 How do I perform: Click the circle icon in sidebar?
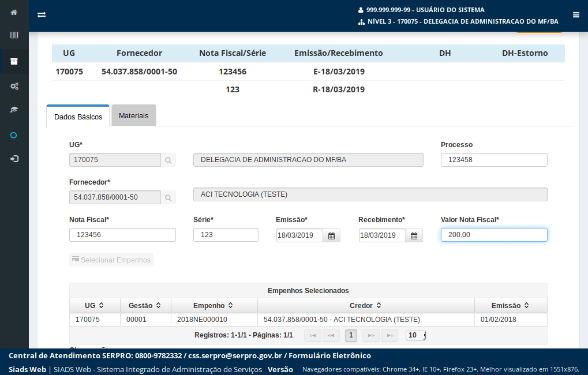(x=13, y=136)
